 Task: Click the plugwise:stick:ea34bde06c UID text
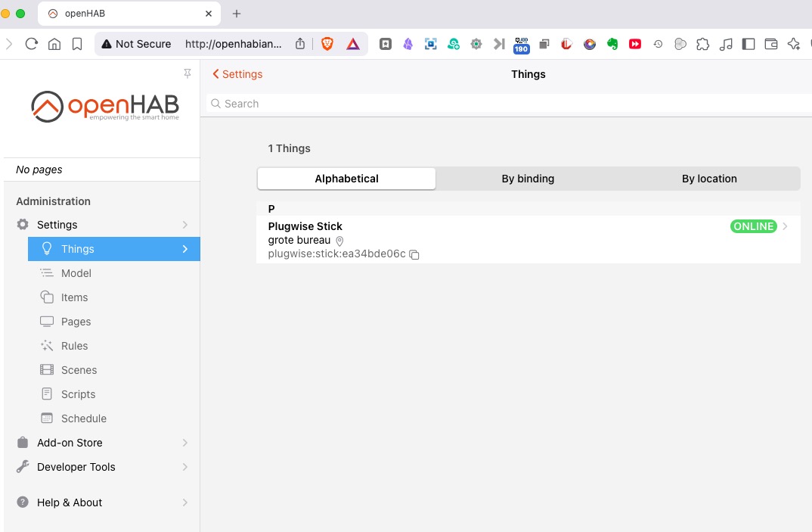336,254
